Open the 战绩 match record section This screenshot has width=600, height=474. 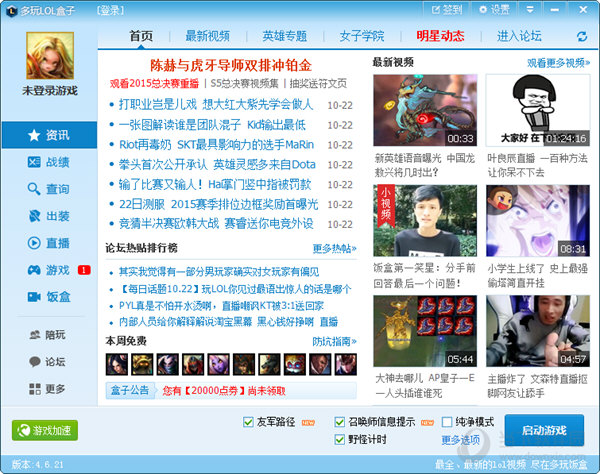coord(49,162)
